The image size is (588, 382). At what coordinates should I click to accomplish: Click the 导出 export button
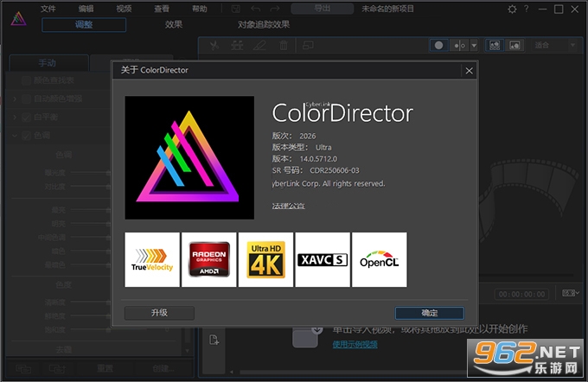click(323, 9)
